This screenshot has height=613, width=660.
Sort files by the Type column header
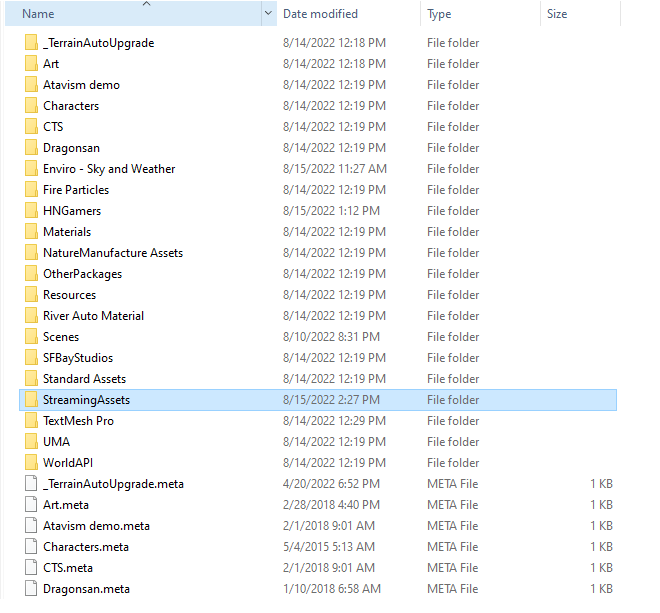point(480,13)
